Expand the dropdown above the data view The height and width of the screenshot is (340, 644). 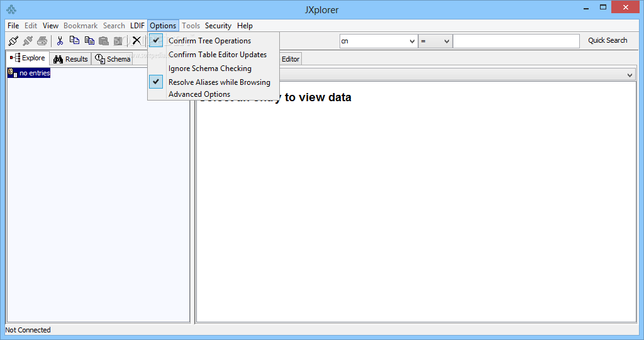pyautogui.click(x=630, y=75)
